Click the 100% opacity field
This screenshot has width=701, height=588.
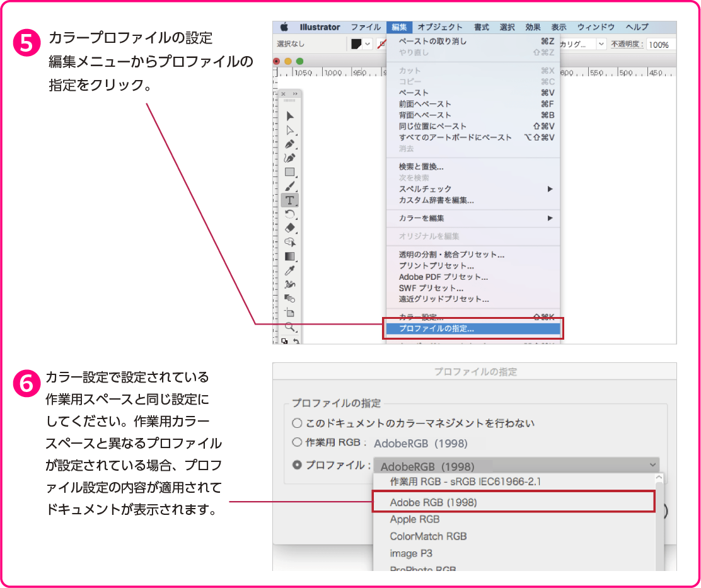pos(660,44)
